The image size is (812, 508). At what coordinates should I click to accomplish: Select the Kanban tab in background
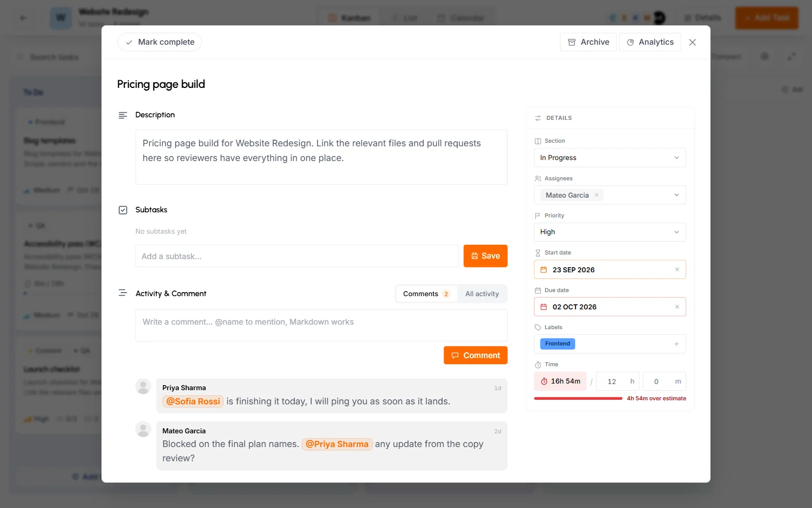point(350,18)
